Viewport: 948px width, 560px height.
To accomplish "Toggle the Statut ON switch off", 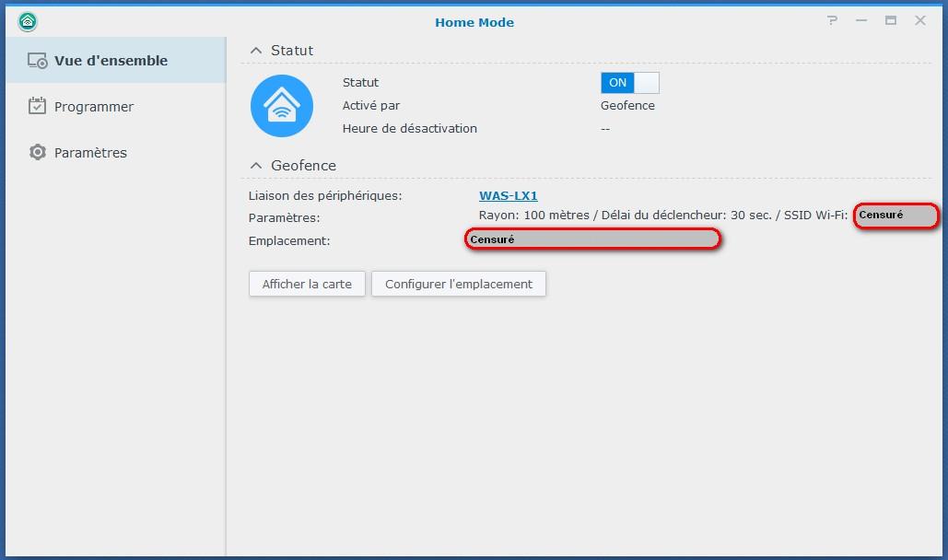I will (629, 83).
